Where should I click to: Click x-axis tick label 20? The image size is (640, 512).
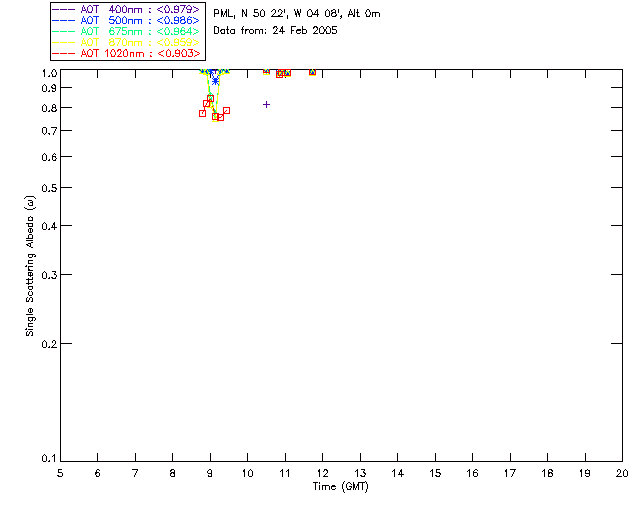pyautogui.click(x=622, y=473)
